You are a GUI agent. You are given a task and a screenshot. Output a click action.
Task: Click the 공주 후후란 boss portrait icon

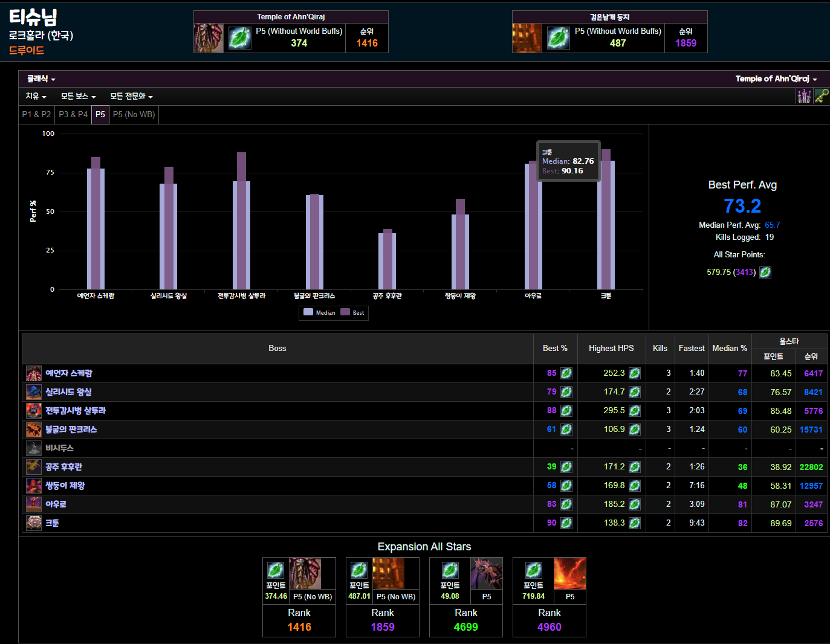click(x=34, y=467)
